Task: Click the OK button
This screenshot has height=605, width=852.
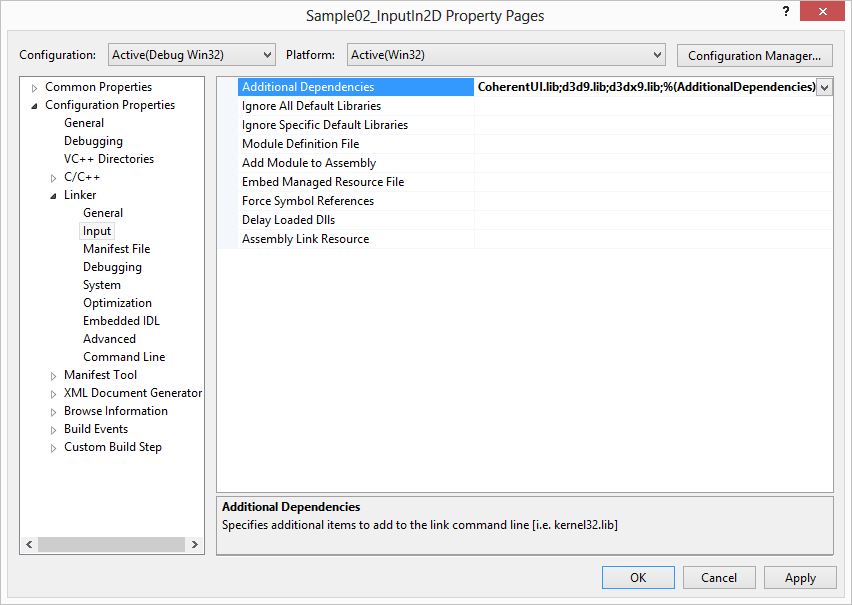Action: pyautogui.click(x=638, y=577)
